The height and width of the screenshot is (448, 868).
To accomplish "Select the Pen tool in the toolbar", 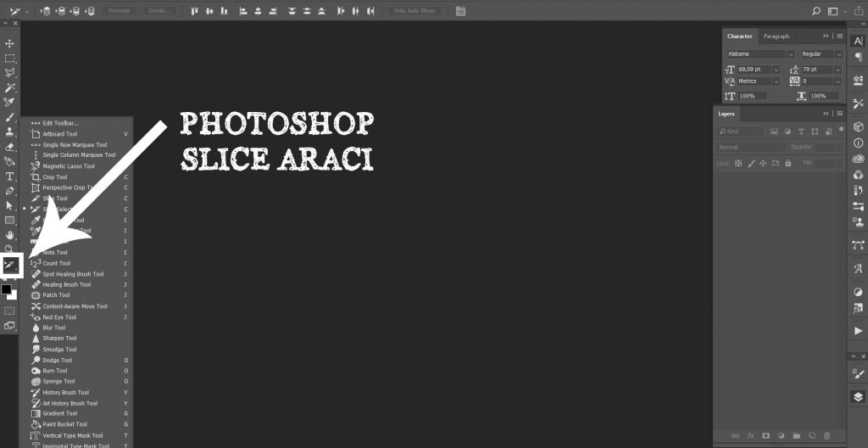I will (x=9, y=191).
